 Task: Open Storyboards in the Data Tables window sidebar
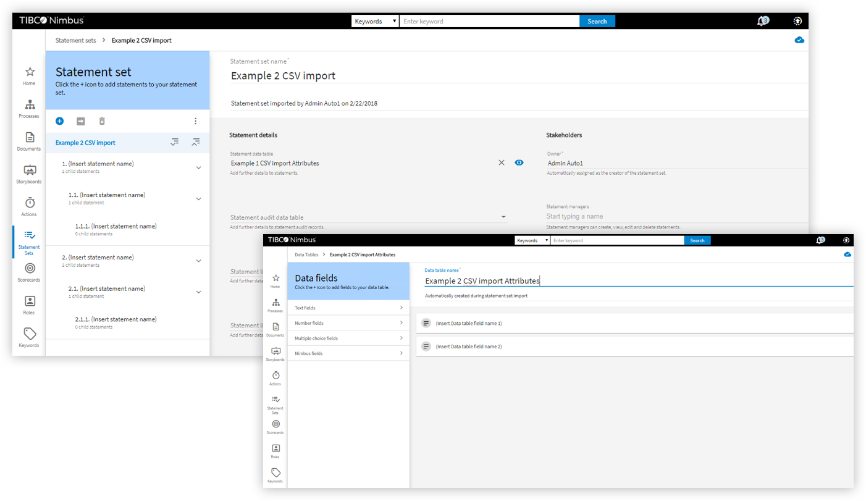click(x=275, y=354)
